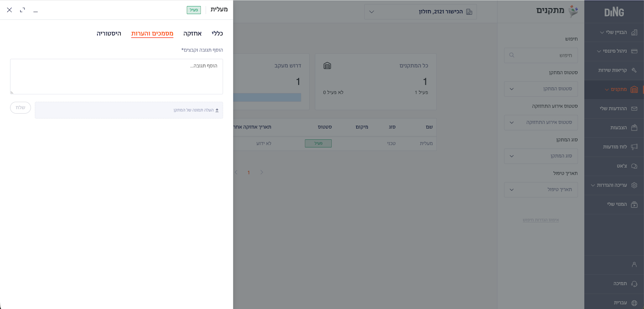
Task: Click the הוסף תגובה comment text area
Action: (116, 77)
